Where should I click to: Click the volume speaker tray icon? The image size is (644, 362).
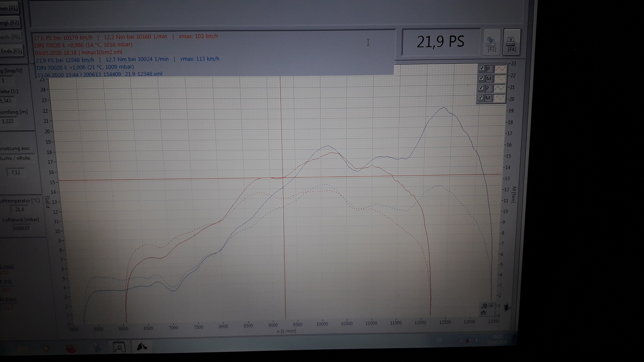477,340
